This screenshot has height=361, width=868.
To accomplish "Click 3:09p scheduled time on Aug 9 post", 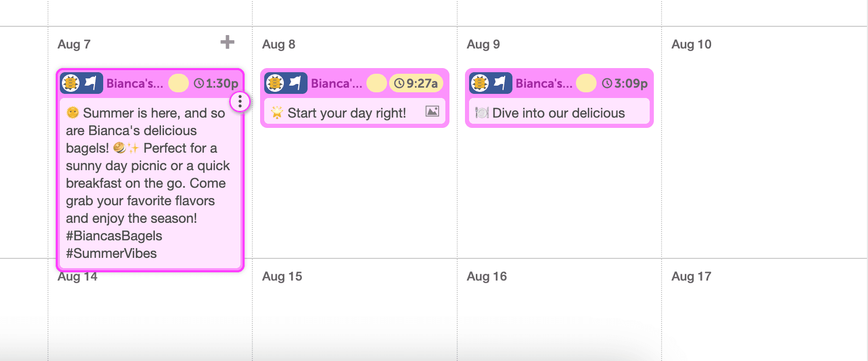I will click(x=625, y=83).
